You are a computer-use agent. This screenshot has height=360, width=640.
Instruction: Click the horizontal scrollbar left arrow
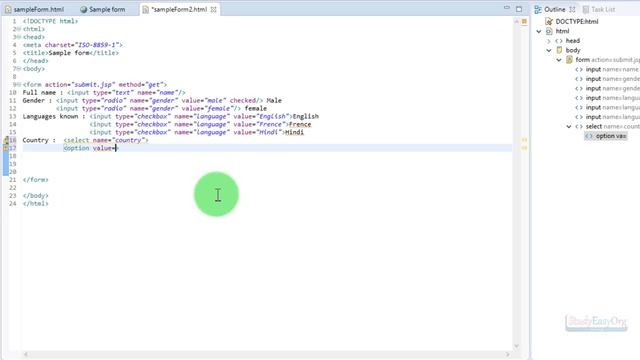pyautogui.click(x=26, y=354)
